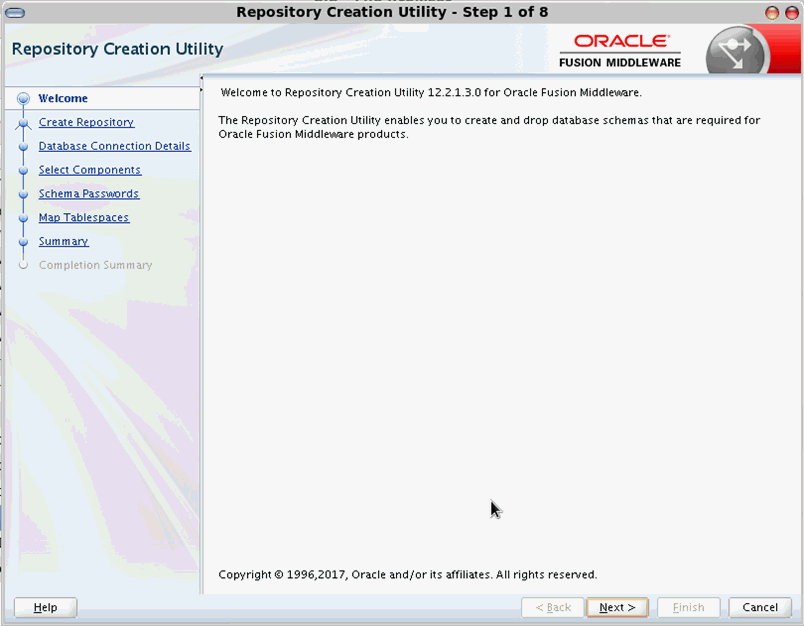Click the 'Repository Creation Utility' header title
The image size is (804, 626).
[117, 49]
